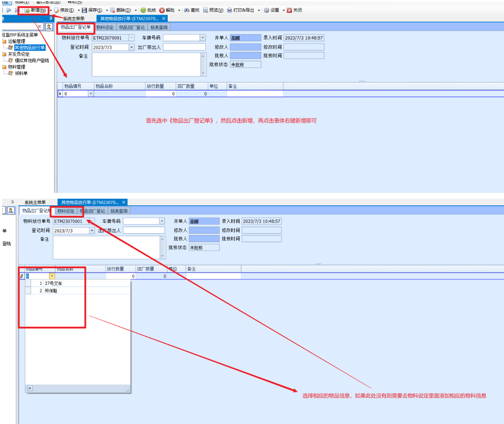
Task: Open dropdown arrow next to 新增(N)
Action: click(51, 11)
